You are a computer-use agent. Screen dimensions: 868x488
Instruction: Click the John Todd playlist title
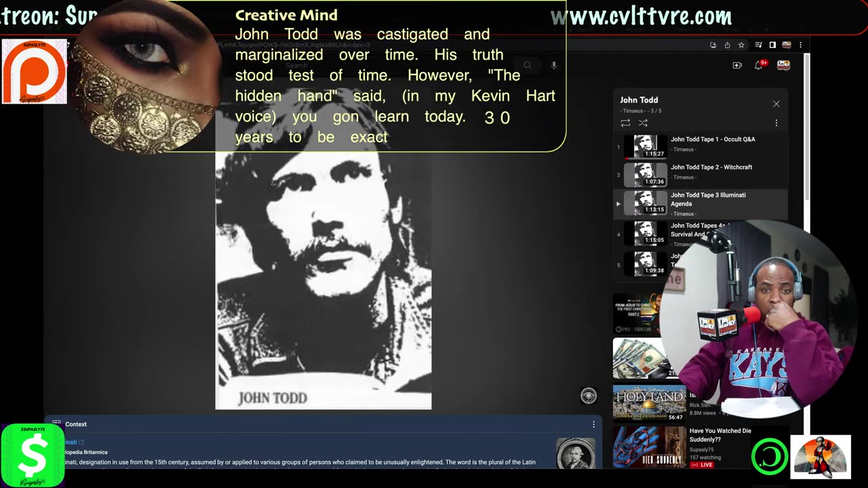pyautogui.click(x=639, y=100)
